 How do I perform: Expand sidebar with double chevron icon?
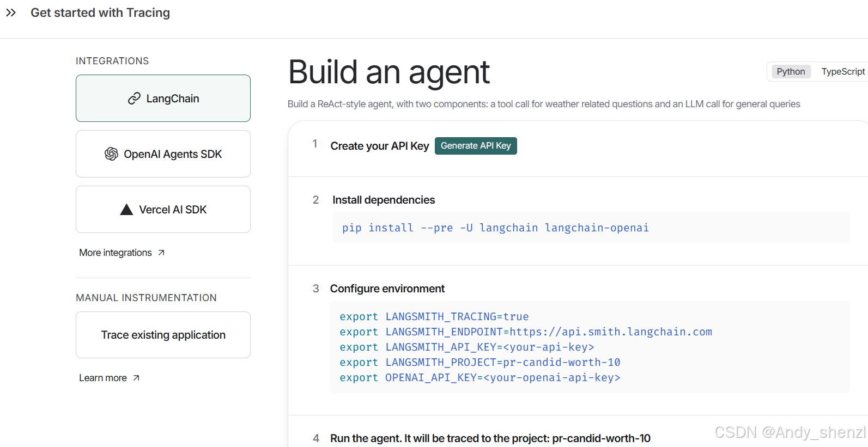pos(11,13)
